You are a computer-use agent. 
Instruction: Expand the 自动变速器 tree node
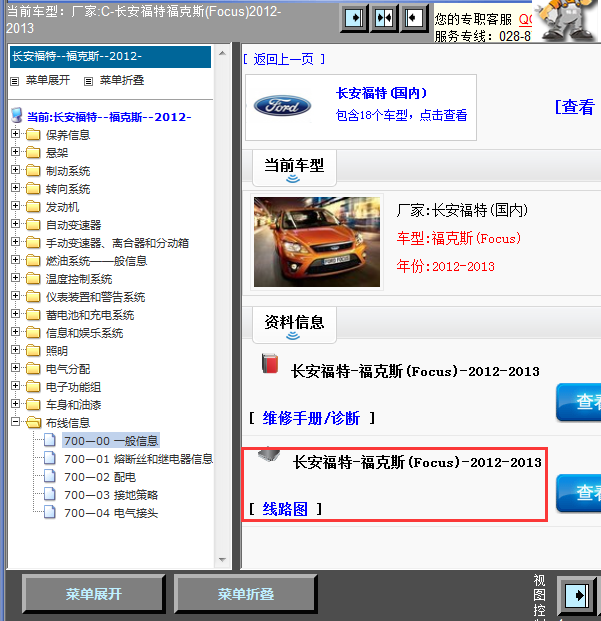pyautogui.click(x=15, y=224)
